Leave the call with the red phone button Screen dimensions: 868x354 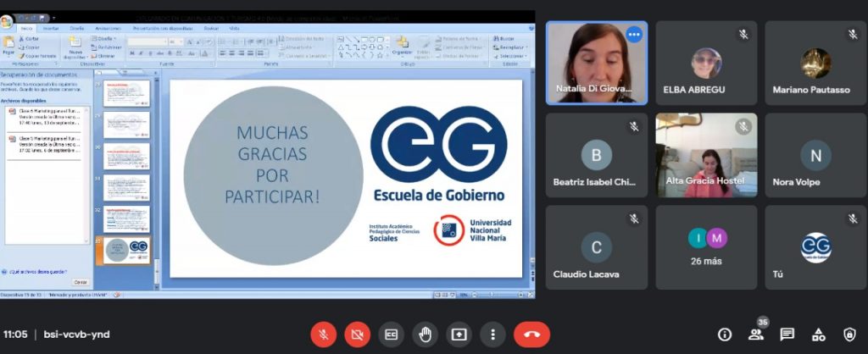click(x=531, y=334)
